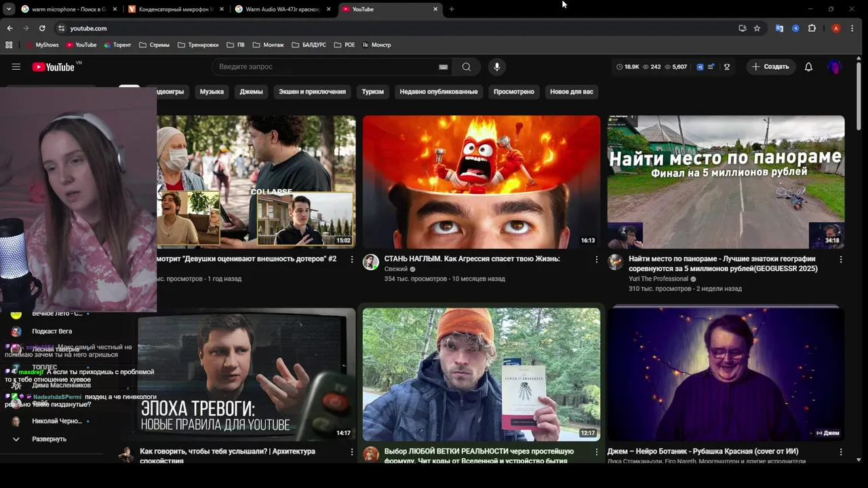Open notifications bell

[x=808, y=66]
